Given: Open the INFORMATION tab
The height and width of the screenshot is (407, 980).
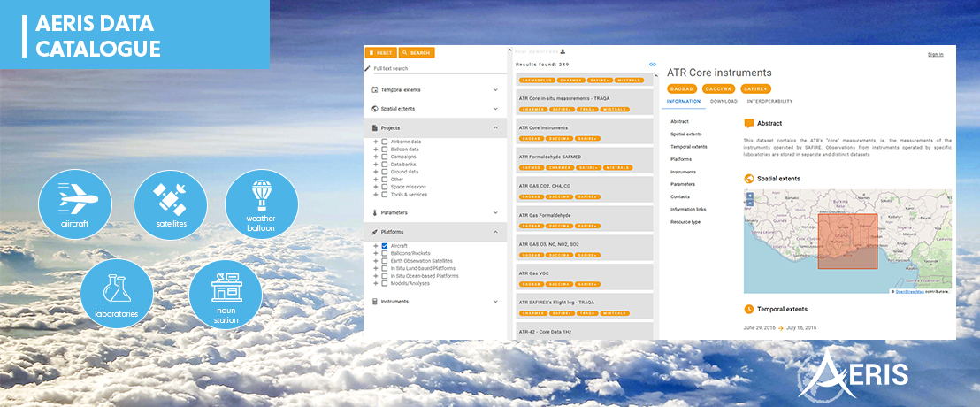Looking at the screenshot, I should pos(684,101).
